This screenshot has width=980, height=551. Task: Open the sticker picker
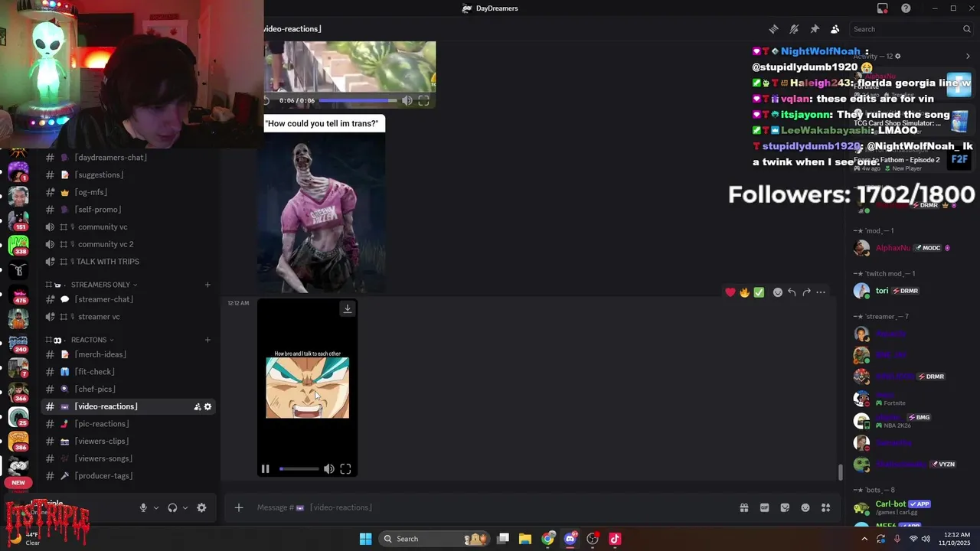tap(785, 507)
